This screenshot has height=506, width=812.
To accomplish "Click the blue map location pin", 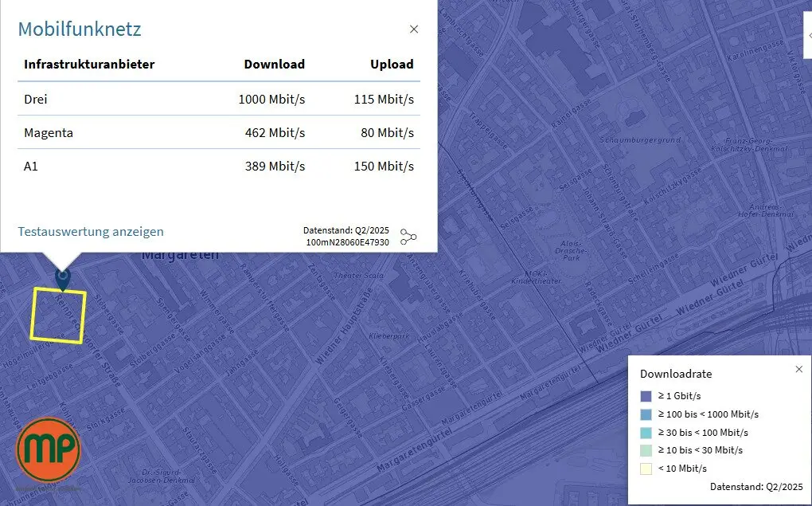I will click(x=63, y=279).
